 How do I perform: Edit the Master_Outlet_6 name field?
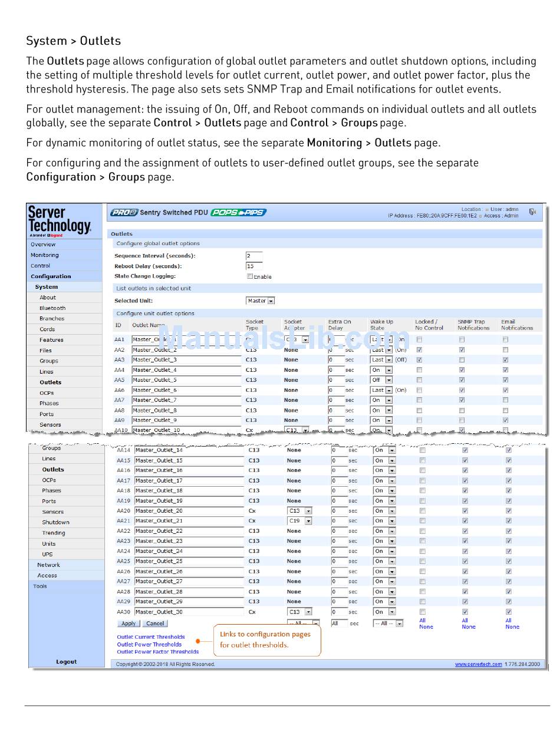coord(186,390)
